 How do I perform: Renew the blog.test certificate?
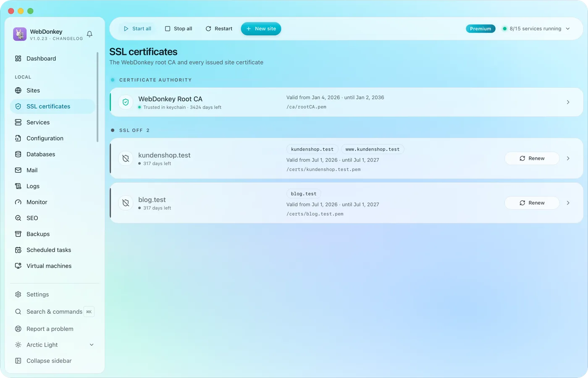pos(532,203)
